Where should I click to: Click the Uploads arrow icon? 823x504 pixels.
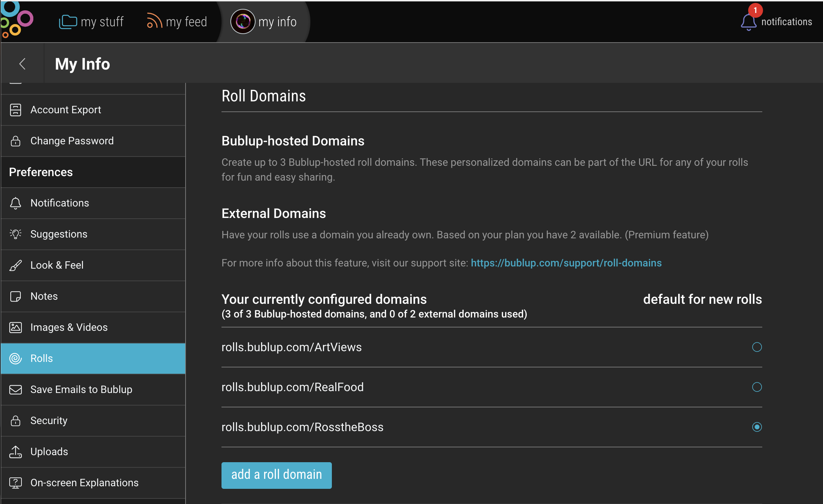click(x=16, y=452)
